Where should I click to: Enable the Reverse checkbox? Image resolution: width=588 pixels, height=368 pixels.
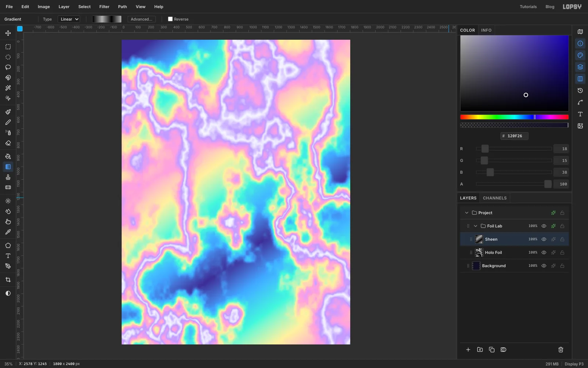170,19
